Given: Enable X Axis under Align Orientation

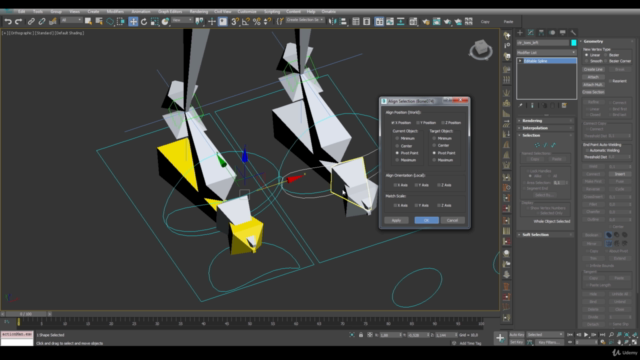Looking at the screenshot, I should pyautogui.click(x=395, y=185).
